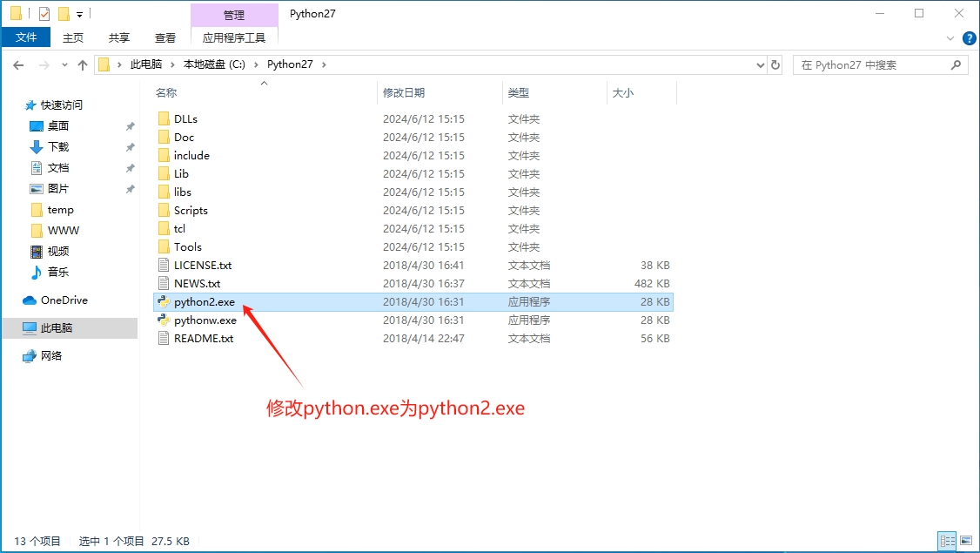980x553 pixels.
Task: Open the quick access toolbar customize dropdown
Action: click(79, 15)
